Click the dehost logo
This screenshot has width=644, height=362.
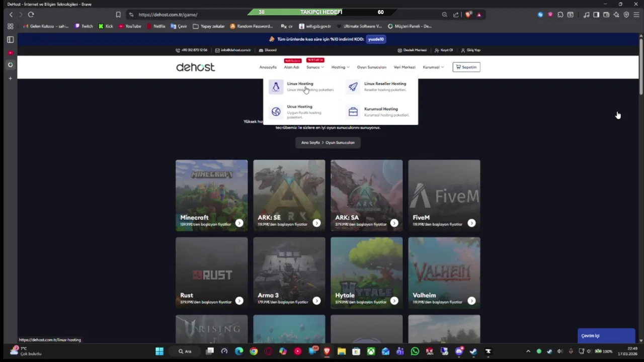[195, 67]
